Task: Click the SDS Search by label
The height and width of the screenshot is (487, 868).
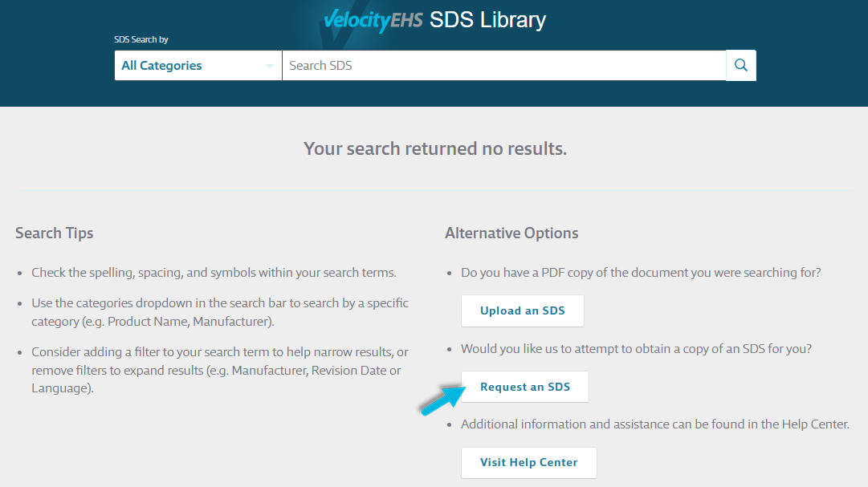Action: (x=141, y=39)
